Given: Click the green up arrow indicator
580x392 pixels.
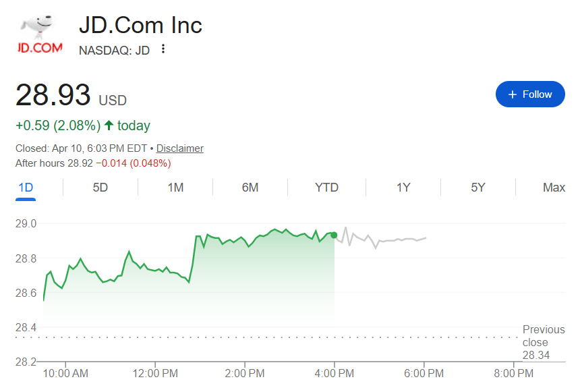Looking at the screenshot, I should (109, 125).
